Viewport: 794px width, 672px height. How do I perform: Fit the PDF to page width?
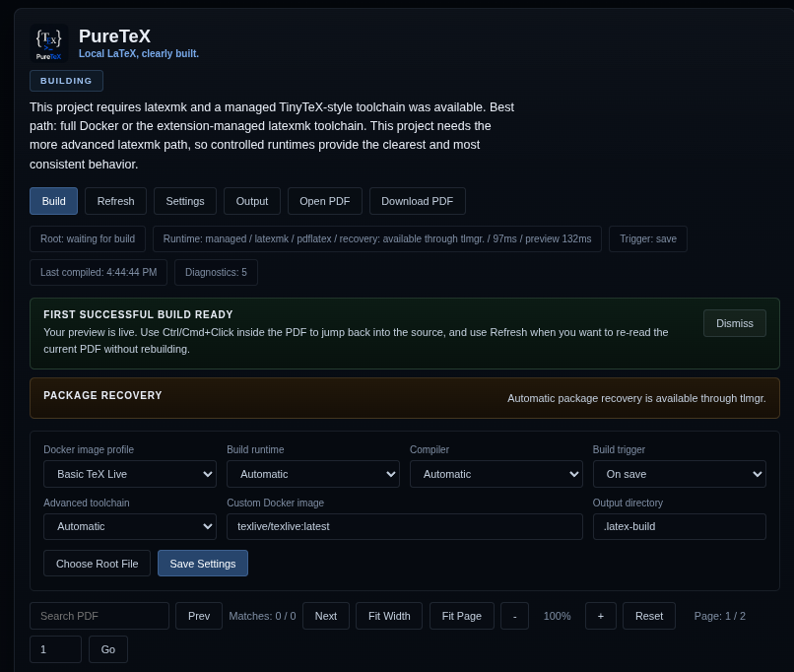(388, 615)
